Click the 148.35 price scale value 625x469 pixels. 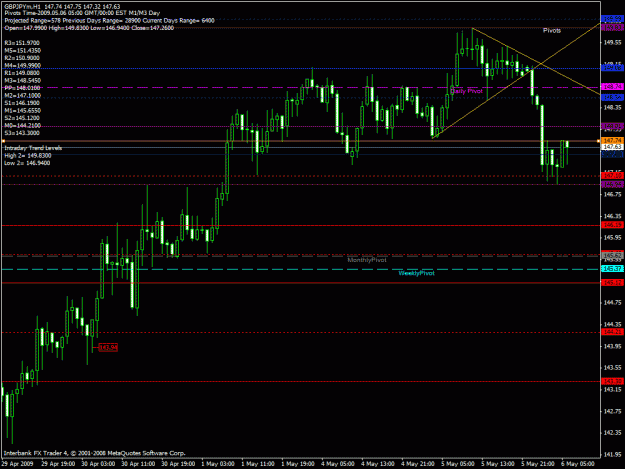[613, 108]
